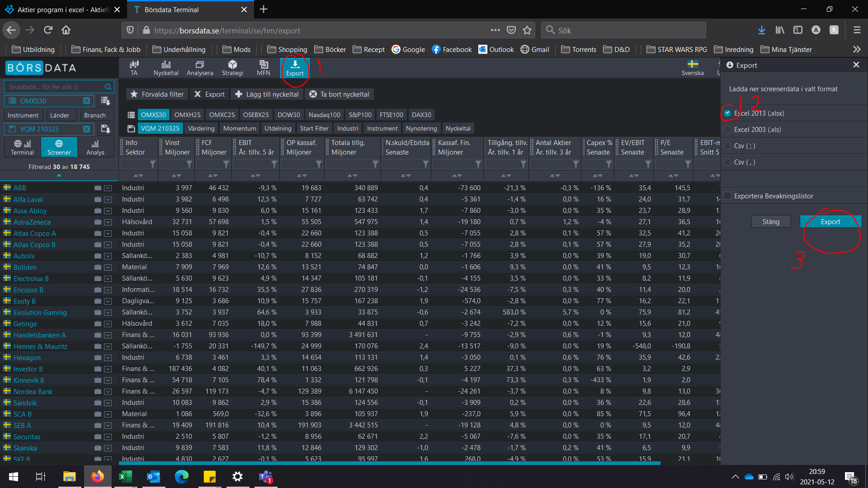Select Excel 2003 (.xls) format option
The height and width of the screenshot is (488, 868).
(x=727, y=130)
